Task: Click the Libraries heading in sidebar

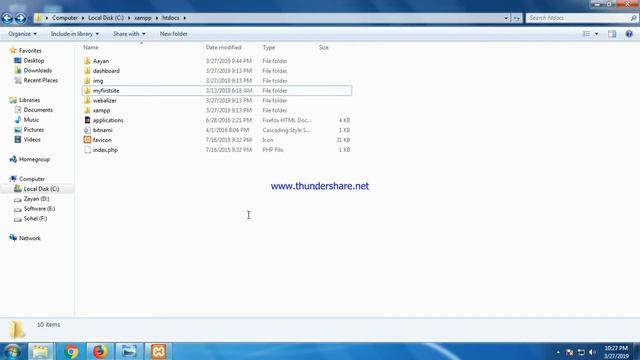Action: click(x=29, y=100)
